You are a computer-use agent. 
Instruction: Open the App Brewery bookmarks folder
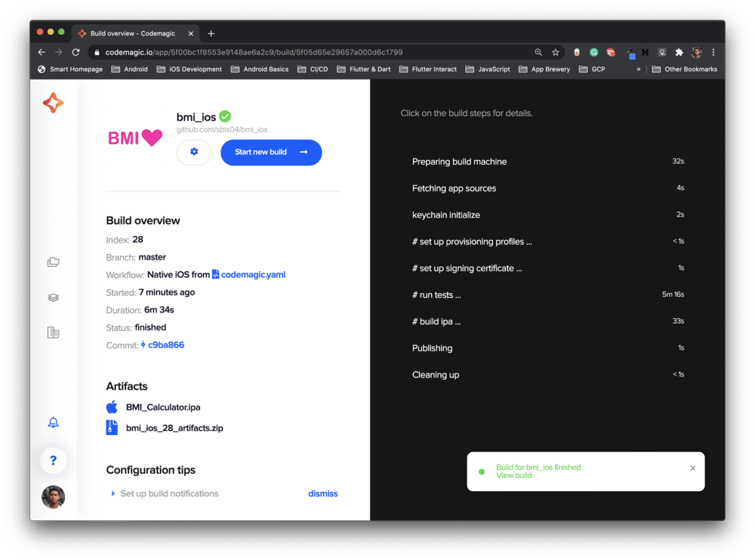click(544, 69)
